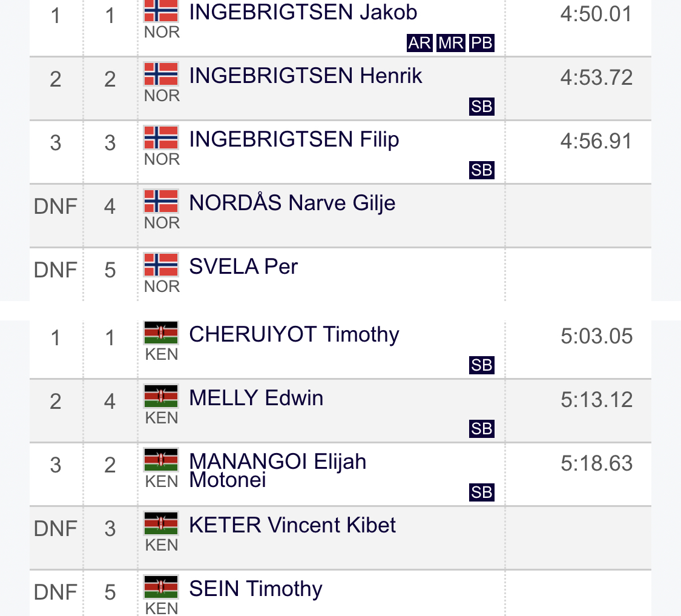Viewport: 681px width, 616px height.
Task: Click the MR badge for Jakob Ingebrigtsen
Action: 450,44
